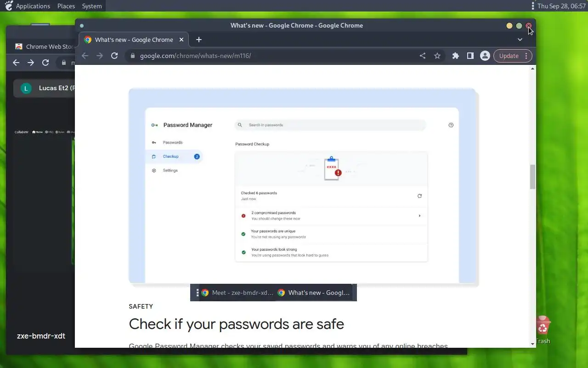
Task: Open the Applications menu
Action: click(33, 6)
